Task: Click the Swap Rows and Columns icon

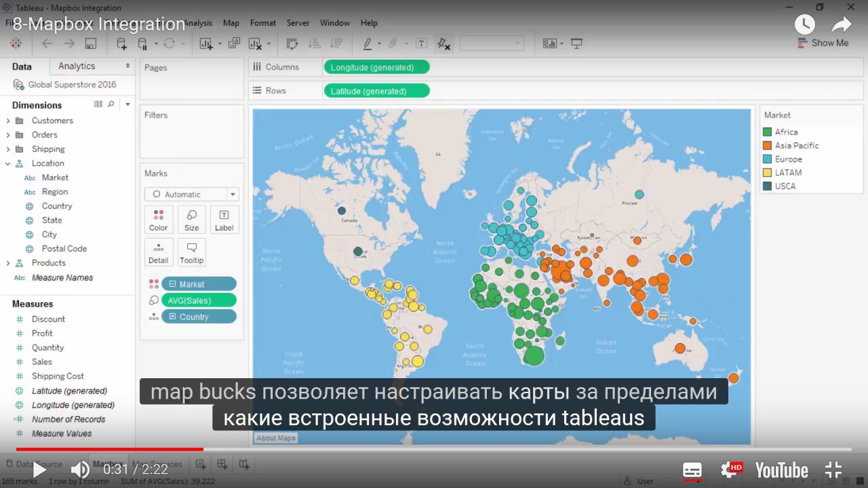Action: (x=292, y=43)
